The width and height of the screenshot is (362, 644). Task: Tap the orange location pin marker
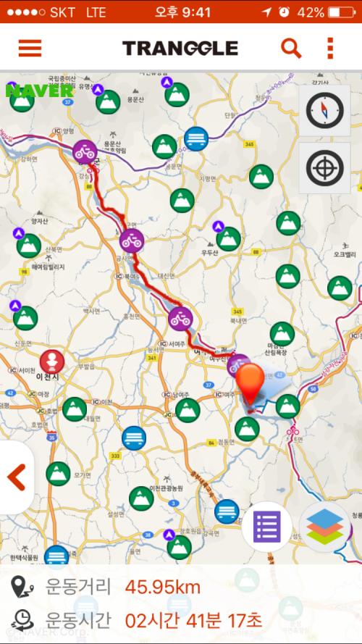tap(251, 385)
